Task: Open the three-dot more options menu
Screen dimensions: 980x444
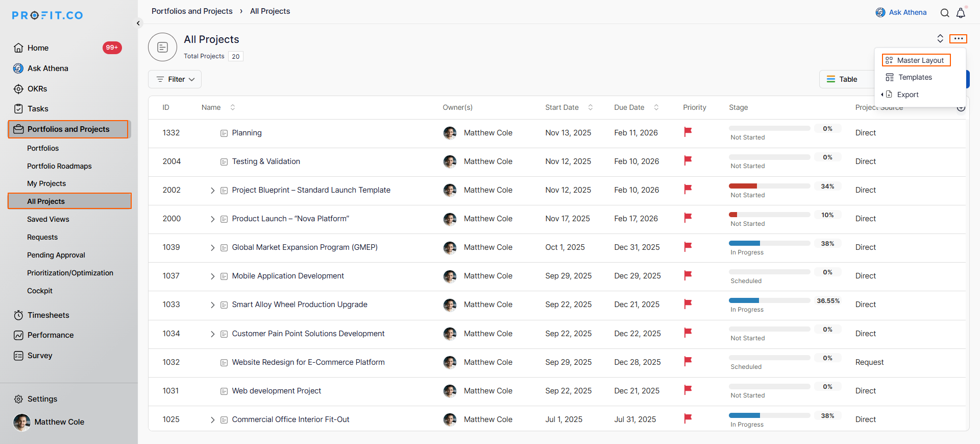Action: [958, 39]
